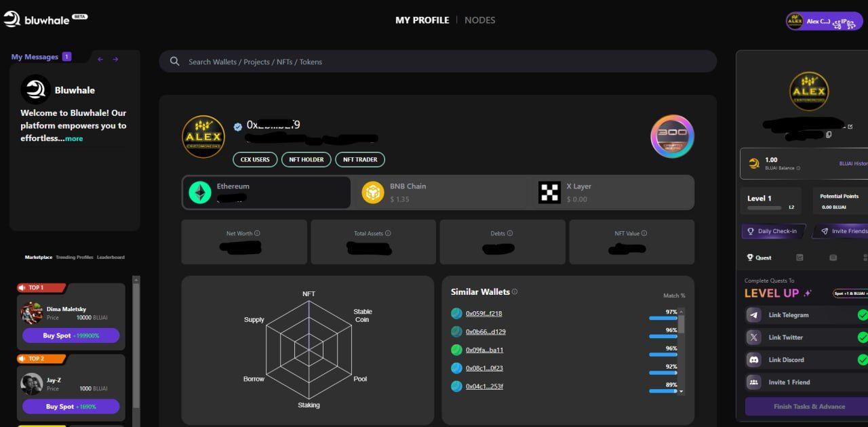Click the ALEX profile avatar in main card
The image size is (868, 427).
(x=203, y=137)
